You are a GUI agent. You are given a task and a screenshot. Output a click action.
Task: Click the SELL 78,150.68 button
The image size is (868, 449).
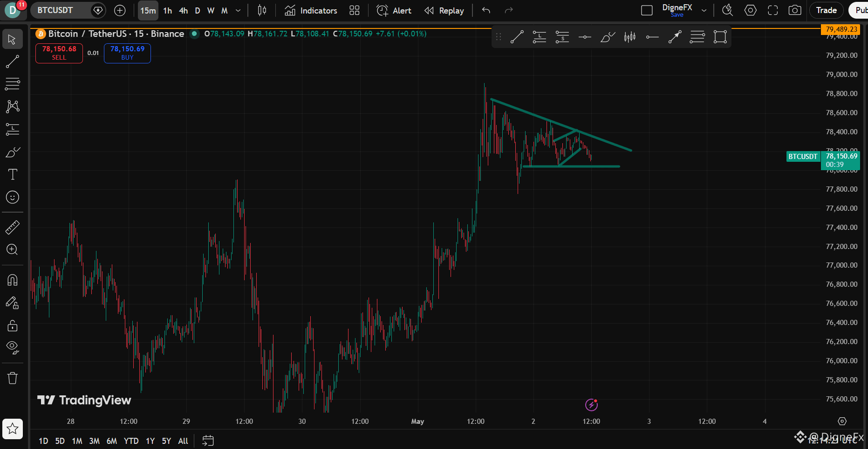tap(59, 53)
